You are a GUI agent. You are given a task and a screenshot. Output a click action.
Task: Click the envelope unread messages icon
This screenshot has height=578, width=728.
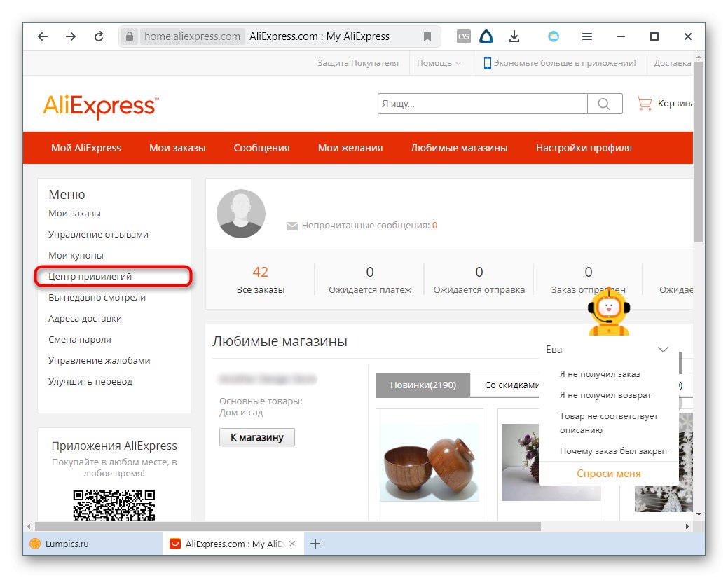292,226
